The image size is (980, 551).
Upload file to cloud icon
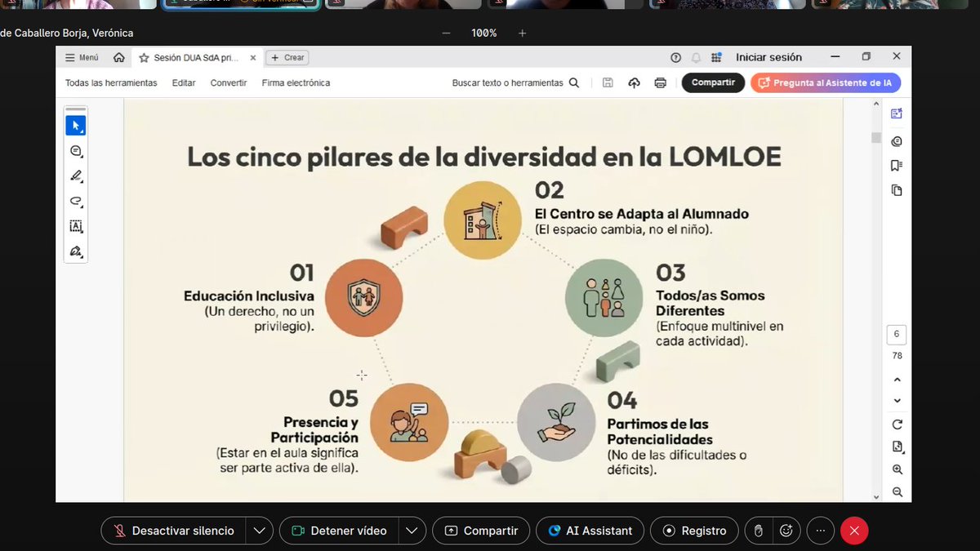[x=634, y=82]
